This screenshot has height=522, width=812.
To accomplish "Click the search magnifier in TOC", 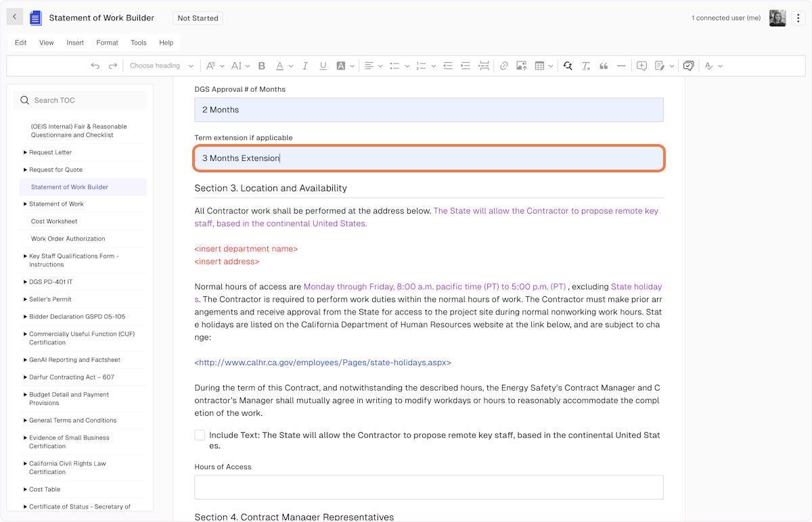I will tap(25, 100).
